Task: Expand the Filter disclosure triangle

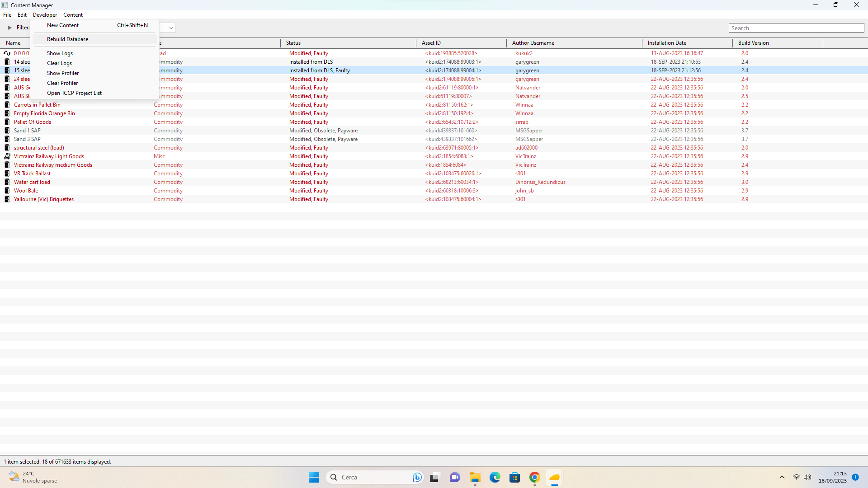Action: click(10, 28)
